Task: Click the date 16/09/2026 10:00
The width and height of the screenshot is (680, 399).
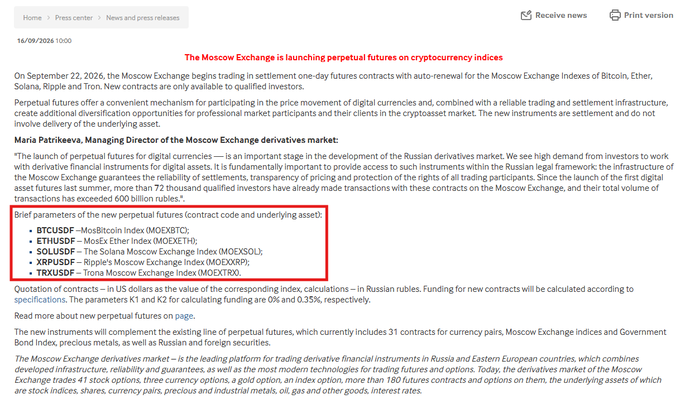Action: (x=44, y=41)
